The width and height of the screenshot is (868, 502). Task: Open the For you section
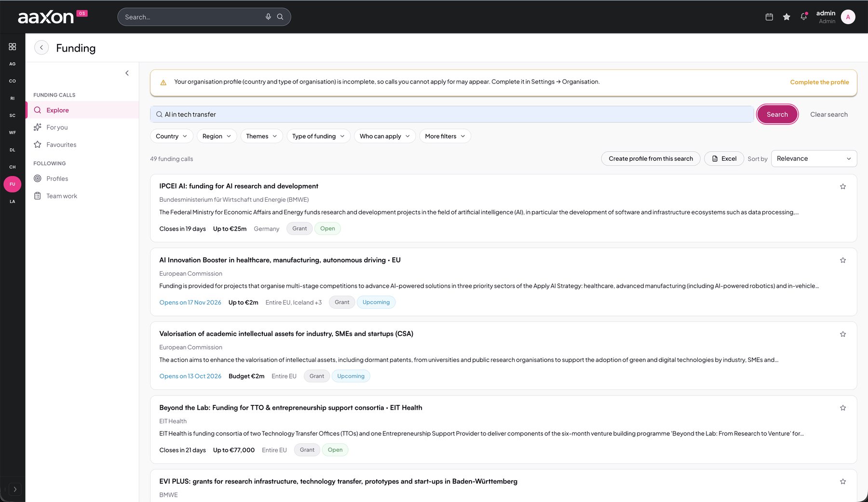click(82, 127)
